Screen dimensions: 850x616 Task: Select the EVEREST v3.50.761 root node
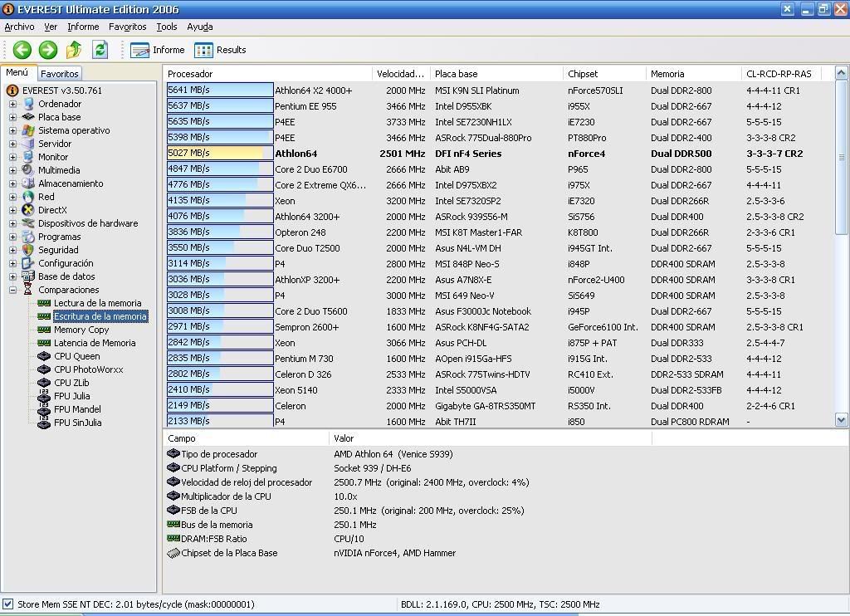coord(61,90)
